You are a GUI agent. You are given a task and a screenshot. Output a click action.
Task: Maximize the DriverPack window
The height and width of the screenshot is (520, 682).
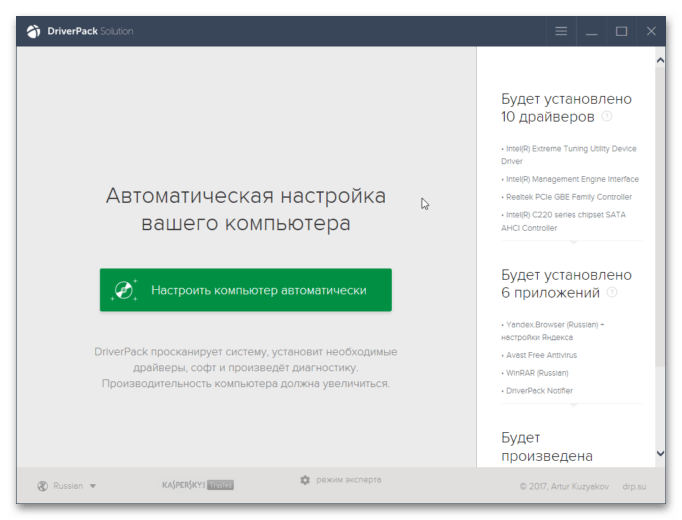(622, 31)
